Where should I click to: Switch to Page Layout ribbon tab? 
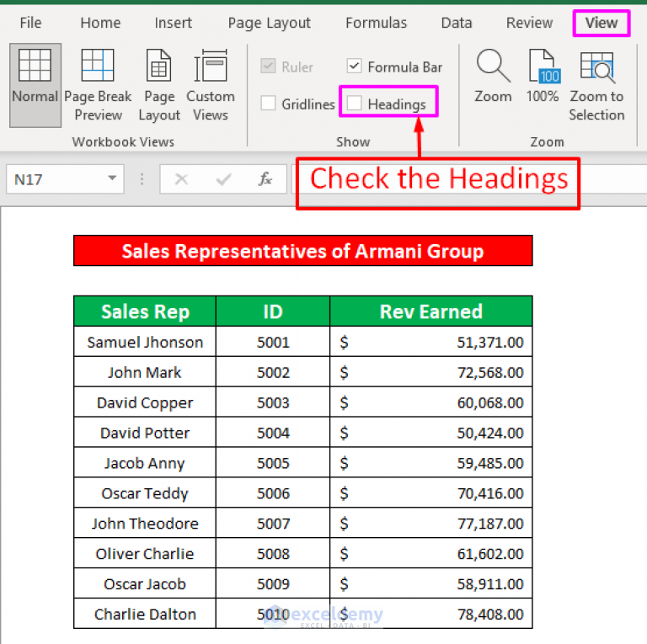tap(269, 23)
